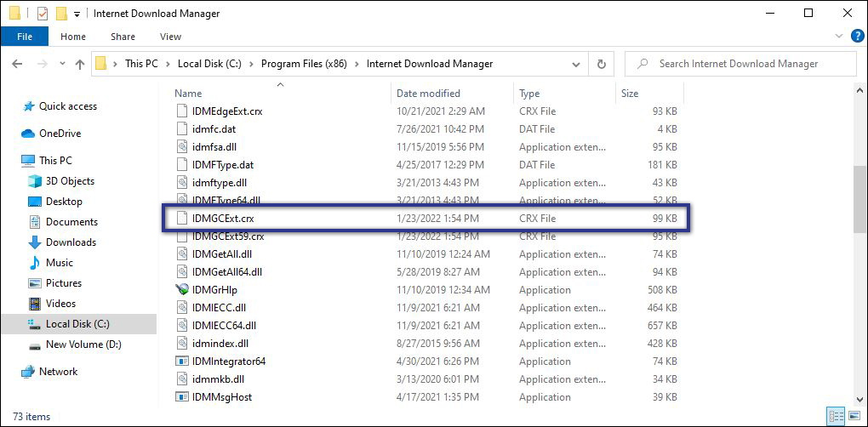
Task: Select the IDMEdgeExt.crx file icon
Action: [182, 111]
